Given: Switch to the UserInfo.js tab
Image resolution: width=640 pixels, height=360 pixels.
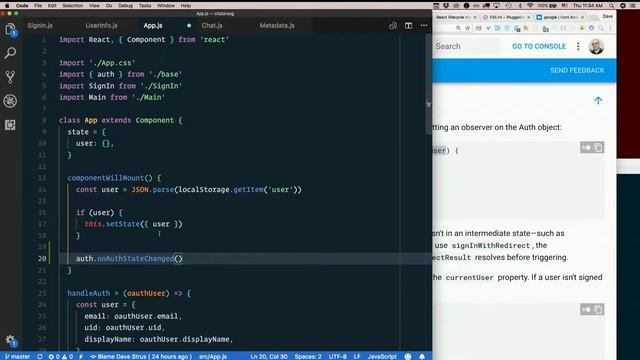Looking at the screenshot, I should click(x=102, y=25).
